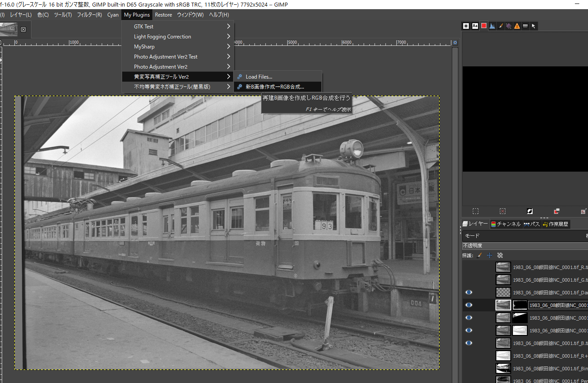Image resolution: width=588 pixels, height=383 pixels.
Task: Select the red-square Selection Editor dock tab
Action: [484, 26]
